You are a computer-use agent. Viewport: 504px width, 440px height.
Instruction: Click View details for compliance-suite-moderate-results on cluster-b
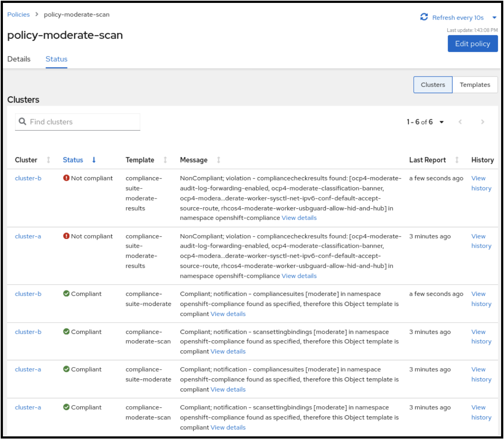point(298,218)
